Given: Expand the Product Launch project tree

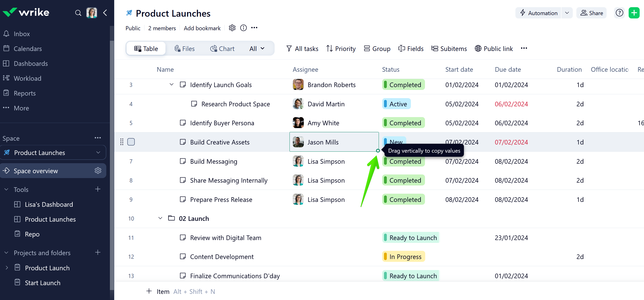Looking at the screenshot, I should pos(7,268).
